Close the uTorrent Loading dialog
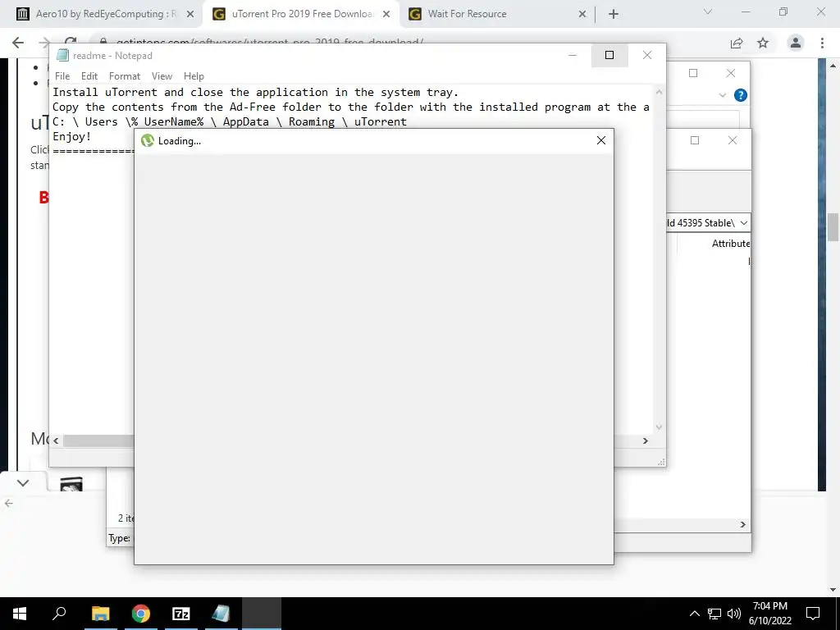840x630 pixels. click(x=601, y=140)
